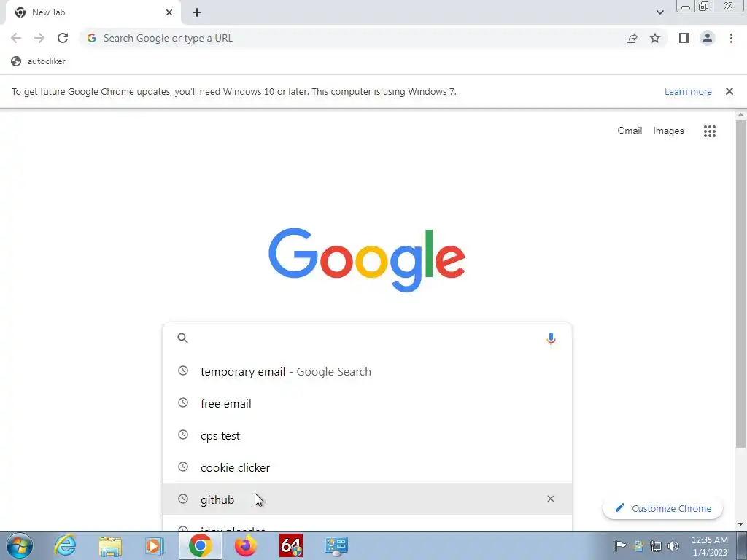The width and height of the screenshot is (747, 560).
Task: Click the volume speaker tray icon
Action: point(673,546)
